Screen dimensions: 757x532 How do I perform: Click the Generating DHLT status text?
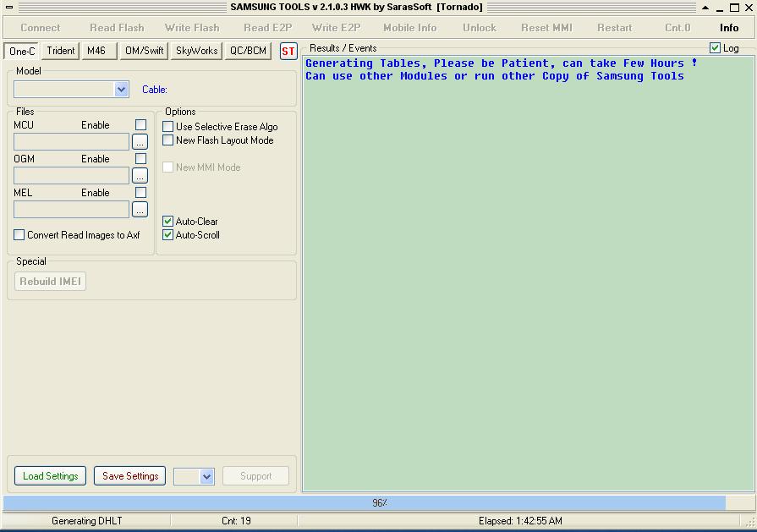(x=87, y=521)
